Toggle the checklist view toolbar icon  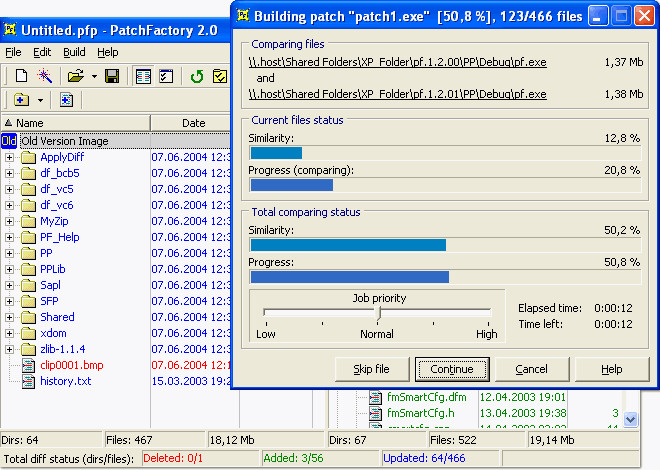pos(166,77)
